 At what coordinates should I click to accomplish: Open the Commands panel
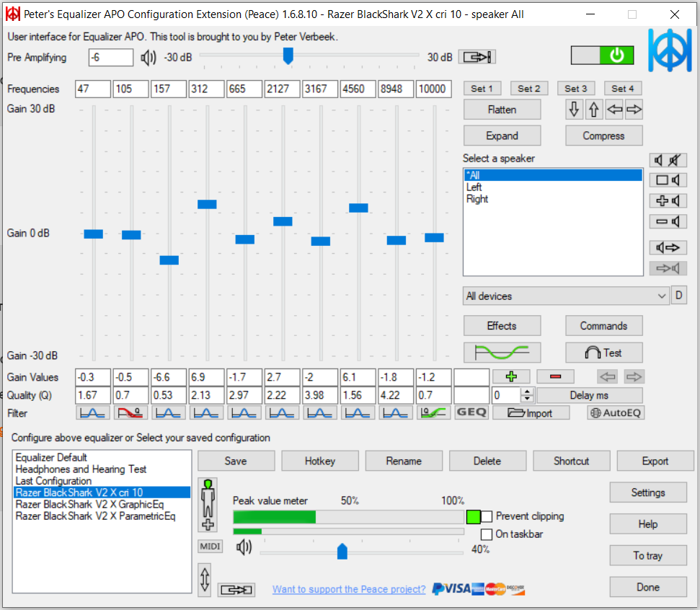pyautogui.click(x=604, y=326)
